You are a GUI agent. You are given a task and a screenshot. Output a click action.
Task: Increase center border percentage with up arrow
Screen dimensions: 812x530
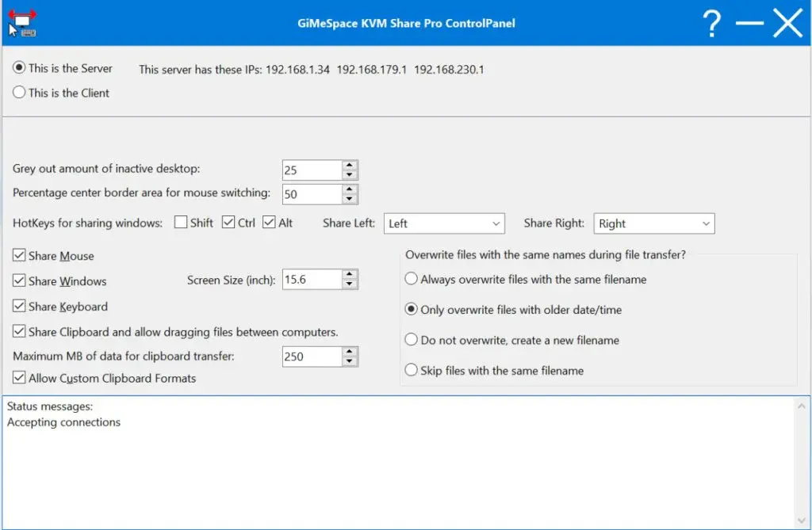pyautogui.click(x=350, y=189)
